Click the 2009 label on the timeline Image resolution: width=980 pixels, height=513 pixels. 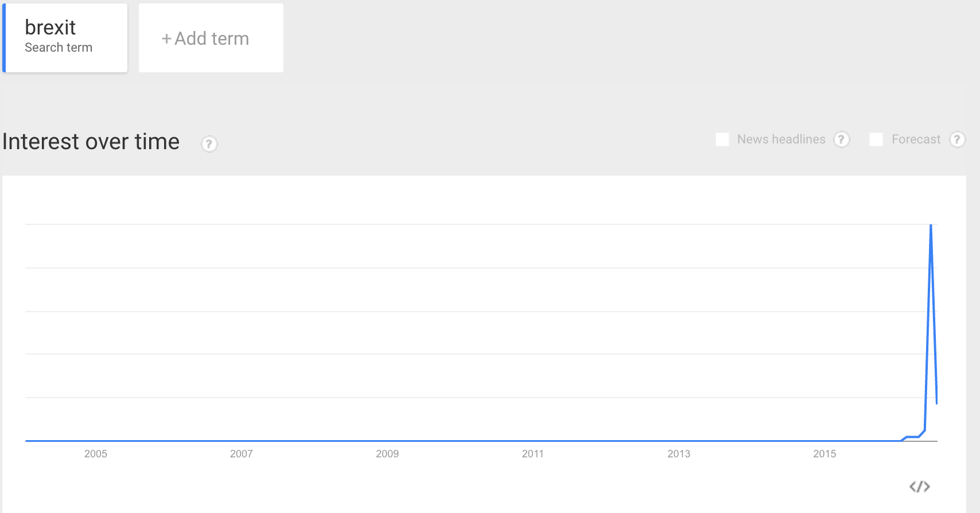click(387, 454)
